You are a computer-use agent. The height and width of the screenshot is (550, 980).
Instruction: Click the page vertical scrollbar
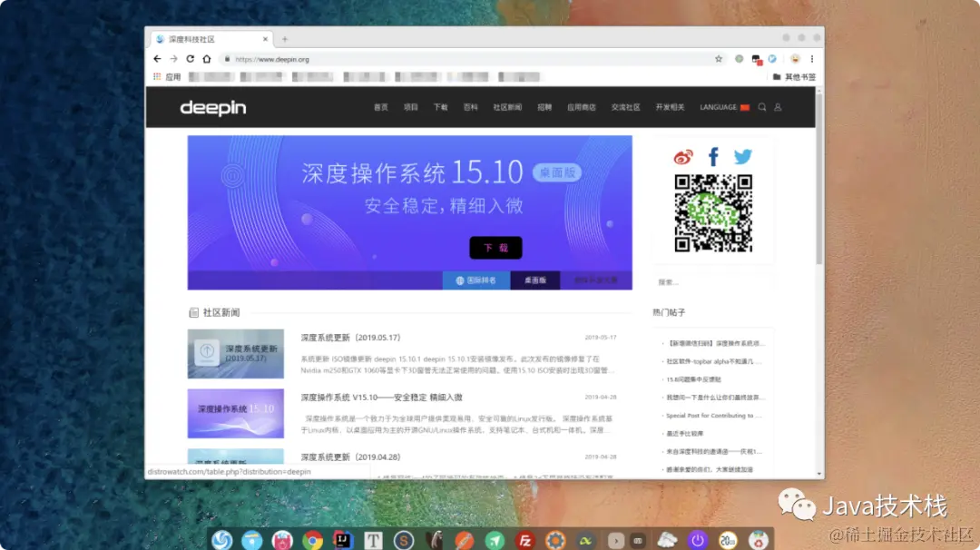pos(818,180)
